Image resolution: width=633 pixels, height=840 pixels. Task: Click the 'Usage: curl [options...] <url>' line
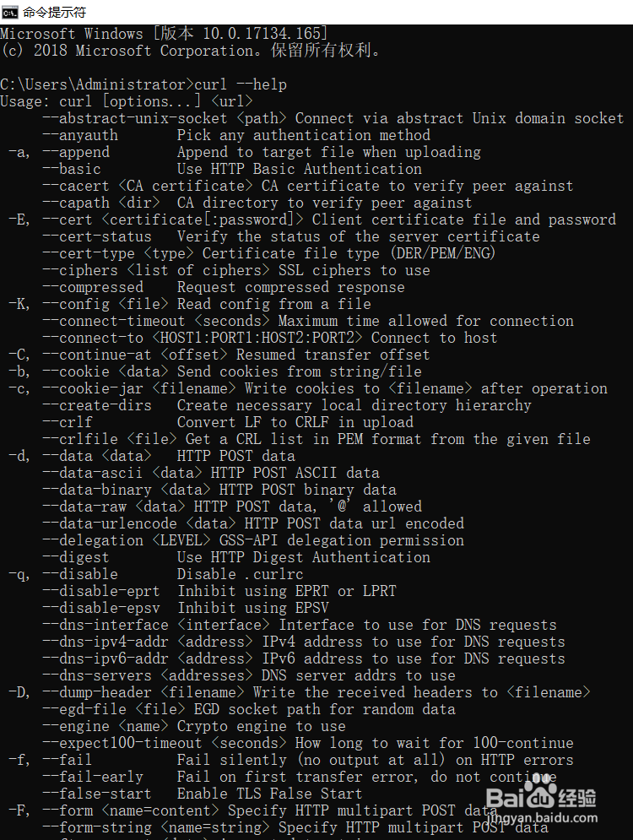pos(127,101)
